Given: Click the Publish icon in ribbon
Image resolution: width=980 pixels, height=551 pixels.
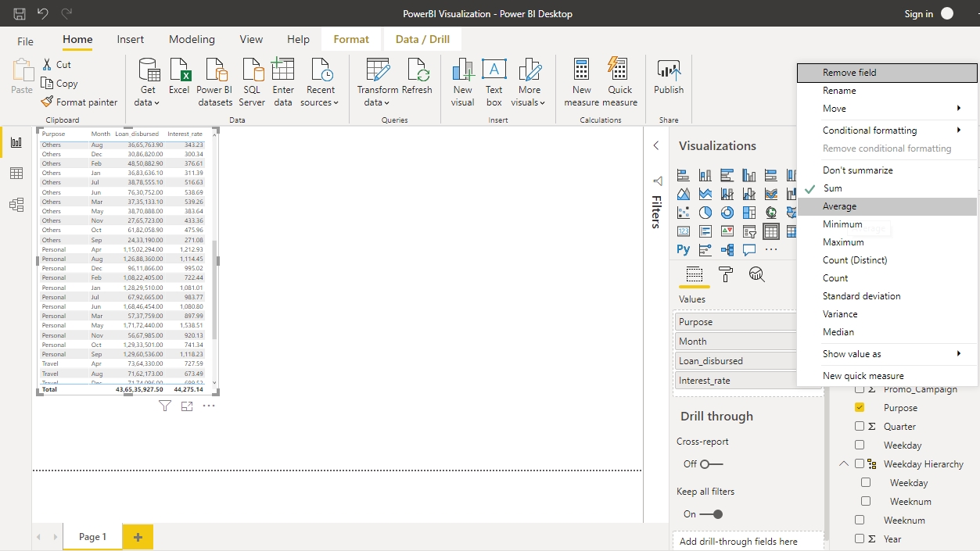Looking at the screenshot, I should coord(669,77).
